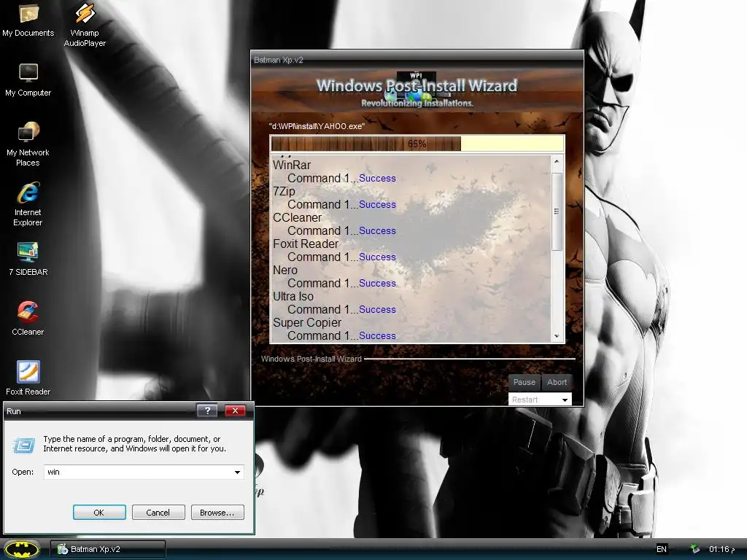Image resolution: width=747 pixels, height=560 pixels.
Task: Click the taskbar clock showing 01:16
Action: click(721, 549)
